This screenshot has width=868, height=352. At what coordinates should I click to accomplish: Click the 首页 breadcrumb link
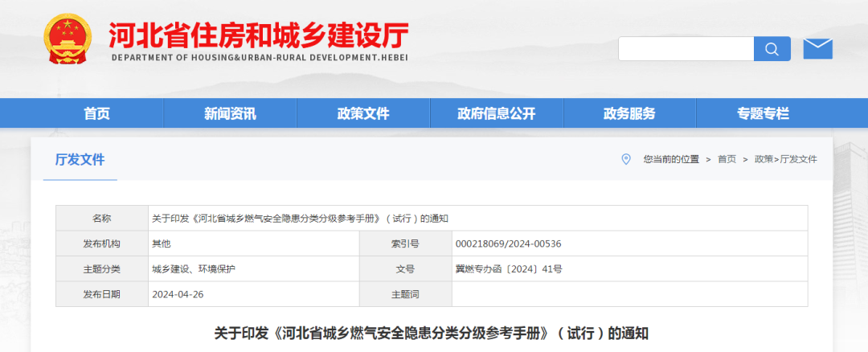click(x=727, y=159)
